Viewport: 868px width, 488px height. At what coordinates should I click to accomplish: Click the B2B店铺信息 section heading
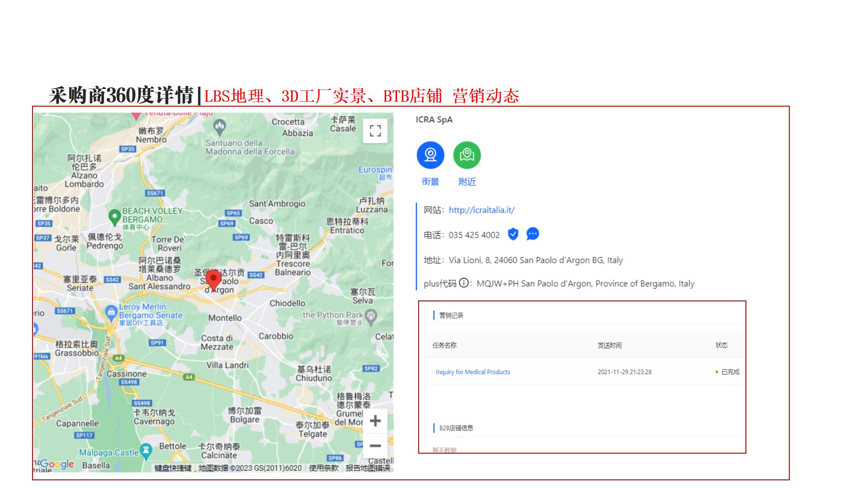[456, 428]
